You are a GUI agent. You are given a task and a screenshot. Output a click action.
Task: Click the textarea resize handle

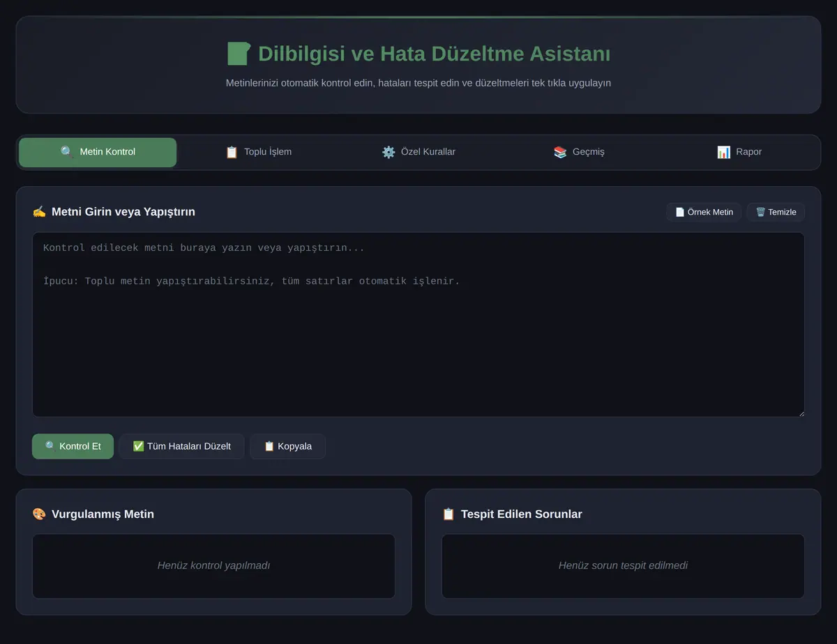point(801,413)
